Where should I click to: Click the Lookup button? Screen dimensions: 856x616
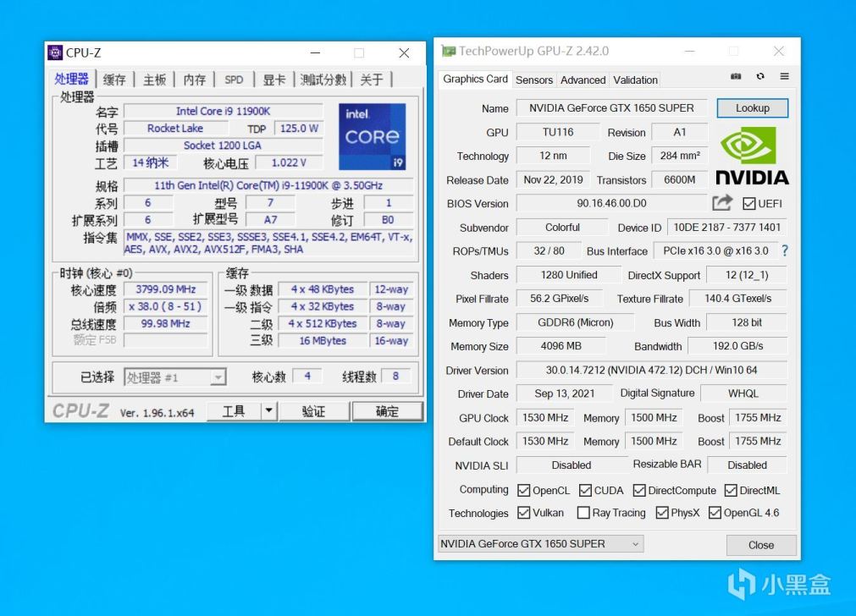(x=752, y=108)
